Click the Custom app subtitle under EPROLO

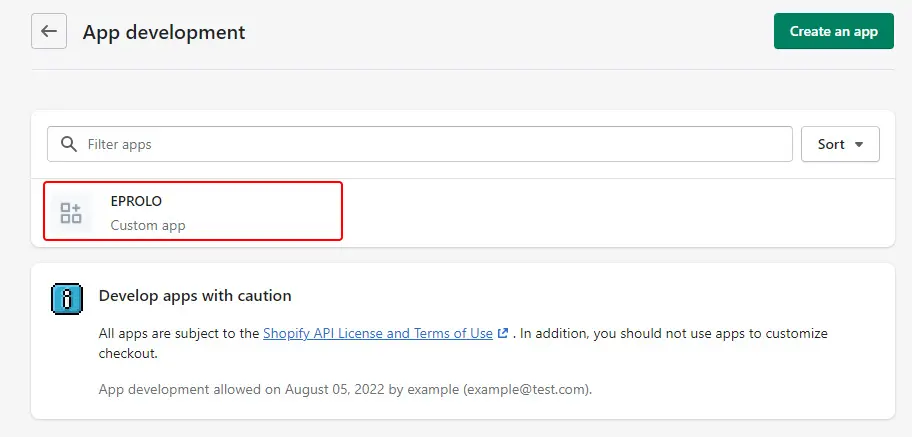click(x=148, y=225)
